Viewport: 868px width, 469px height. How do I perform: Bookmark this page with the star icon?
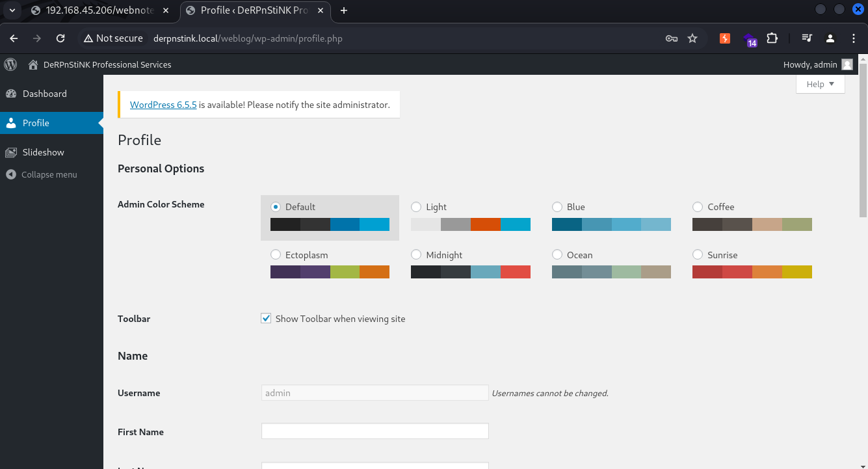(692, 38)
